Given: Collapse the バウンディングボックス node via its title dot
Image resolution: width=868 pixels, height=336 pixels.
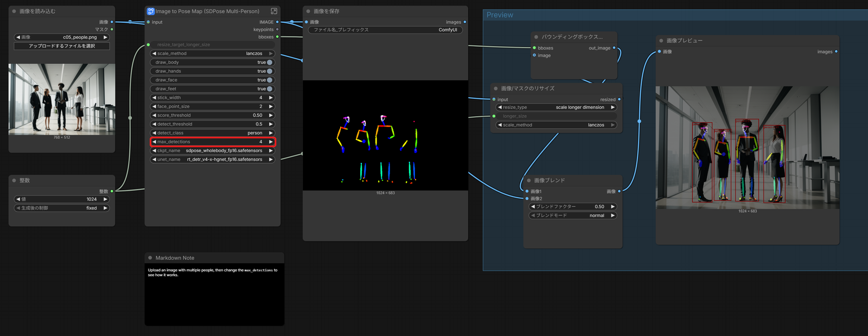Looking at the screenshot, I should pos(536,37).
